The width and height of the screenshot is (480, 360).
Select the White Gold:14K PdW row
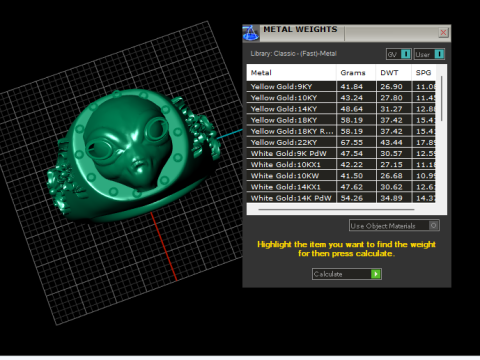(x=341, y=198)
